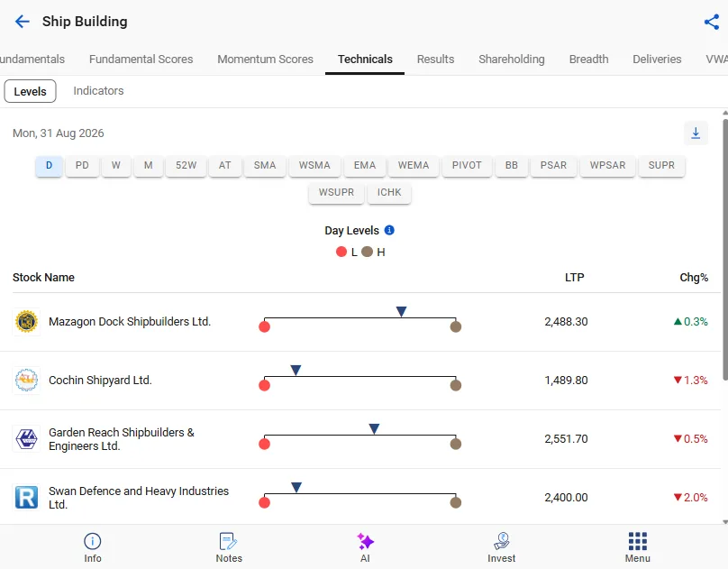Open AI assistant in bottom bar
This screenshot has height=569, width=728.
[365, 547]
